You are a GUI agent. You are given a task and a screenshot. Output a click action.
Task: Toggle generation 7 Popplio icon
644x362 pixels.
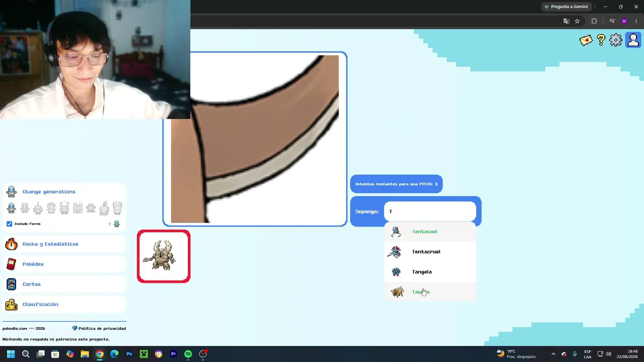91,208
